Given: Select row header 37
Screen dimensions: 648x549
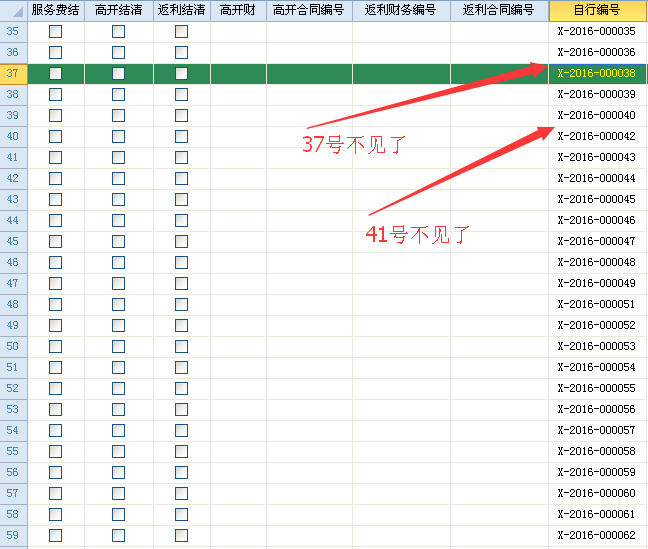Looking at the screenshot, I should (x=13, y=73).
